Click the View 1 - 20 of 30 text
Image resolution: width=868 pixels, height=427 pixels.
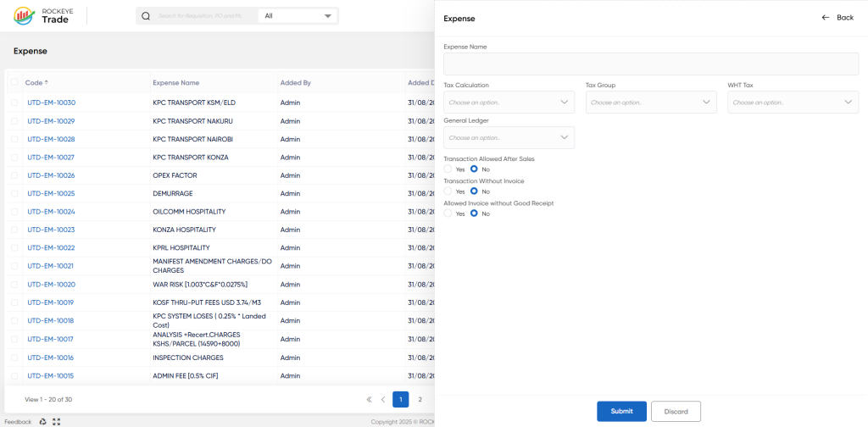[48, 399]
